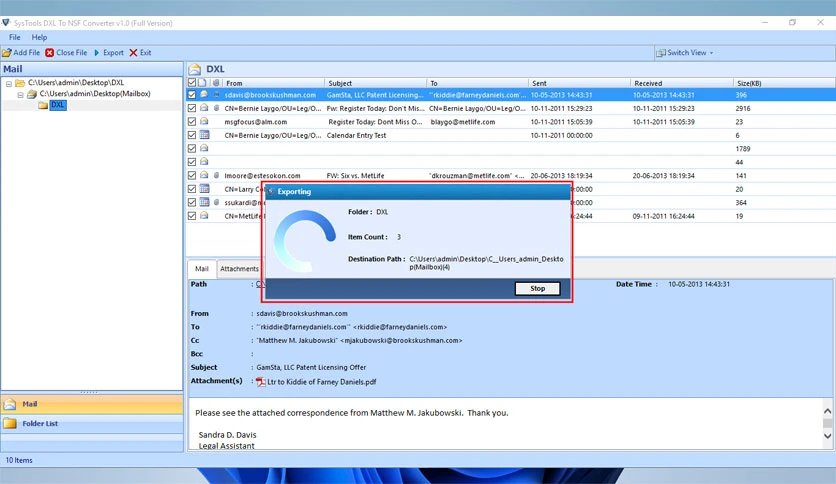Image resolution: width=836 pixels, height=484 pixels.
Task: Uncheck the CN=Larry row checkbox
Action: [x=192, y=189]
